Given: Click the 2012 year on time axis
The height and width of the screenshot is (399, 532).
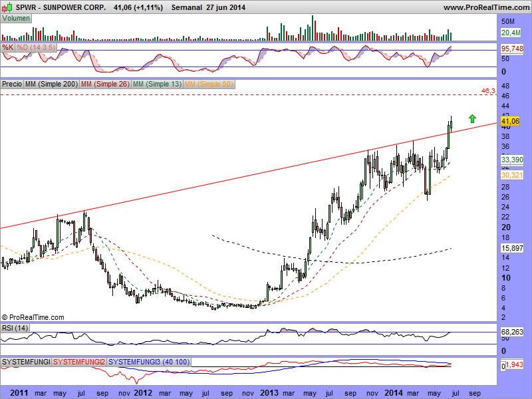Looking at the screenshot, I should pos(143,393).
